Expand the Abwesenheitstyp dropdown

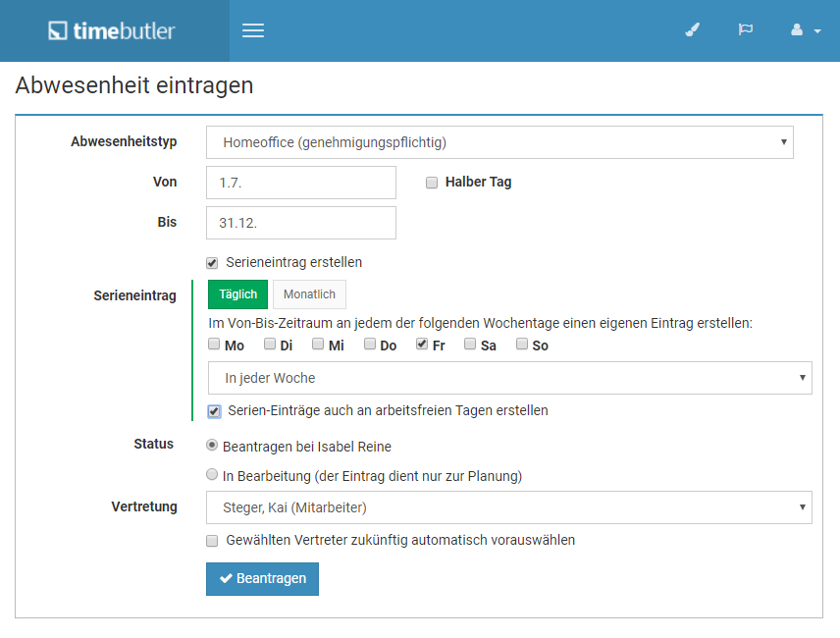coord(499,142)
